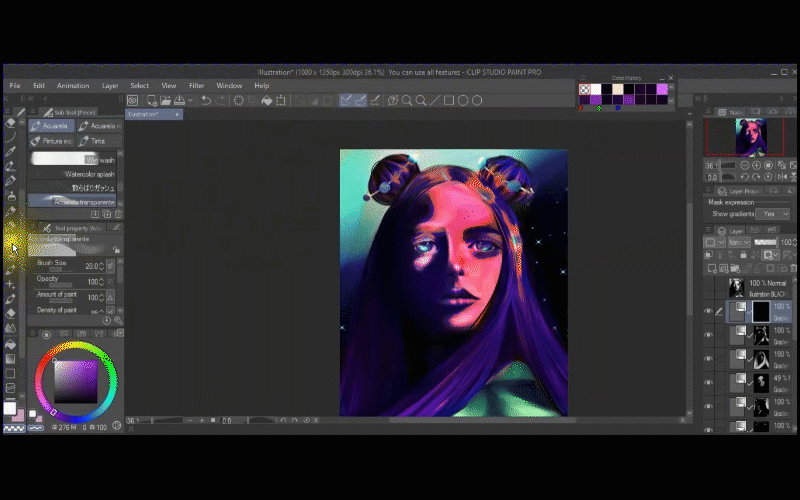The width and height of the screenshot is (800, 500).
Task: Select the Acuarela sub tool group
Action: pyautogui.click(x=52, y=127)
